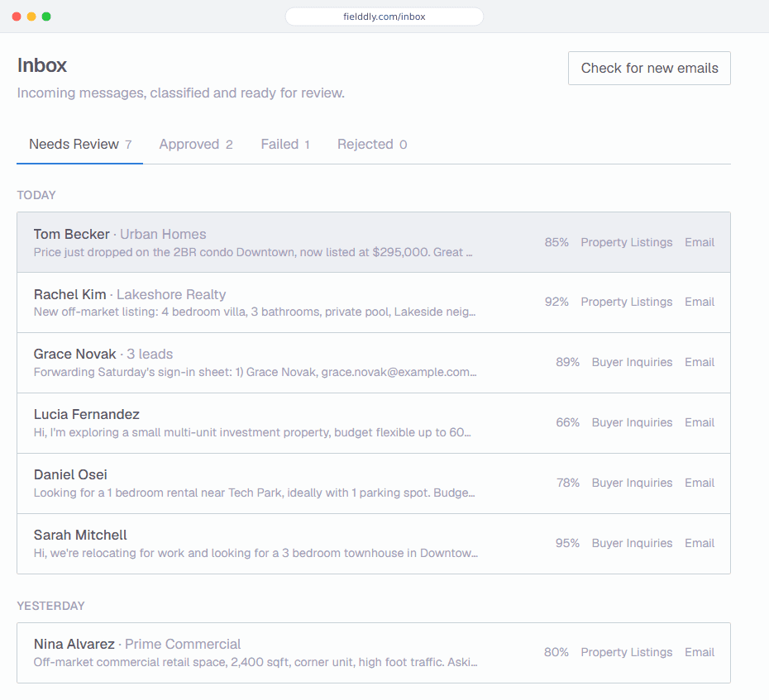Screen dimensions: 769x700
Task: Click Property Listings label on Tom Becker's row
Action: (626, 242)
